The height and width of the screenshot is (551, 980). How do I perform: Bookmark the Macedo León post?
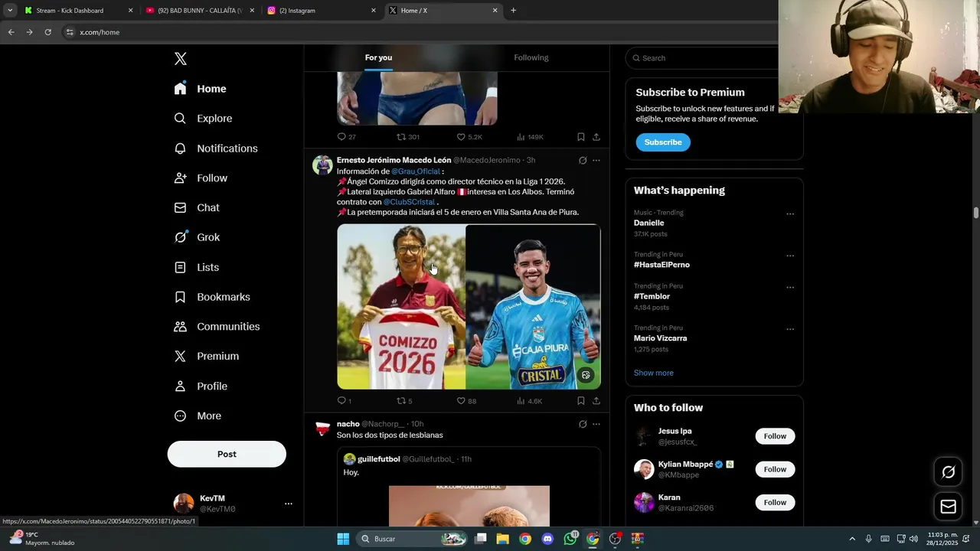[581, 401]
